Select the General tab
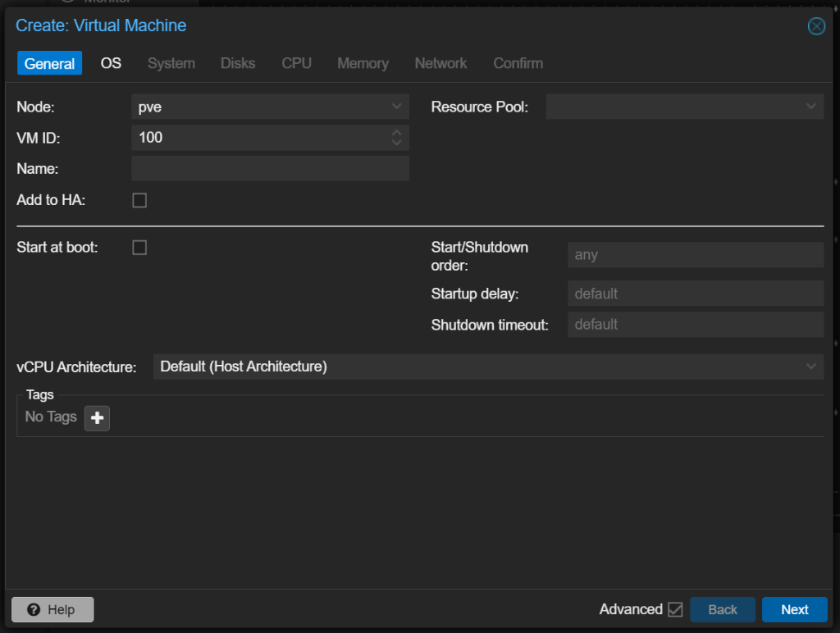The image size is (840, 633). [x=49, y=63]
